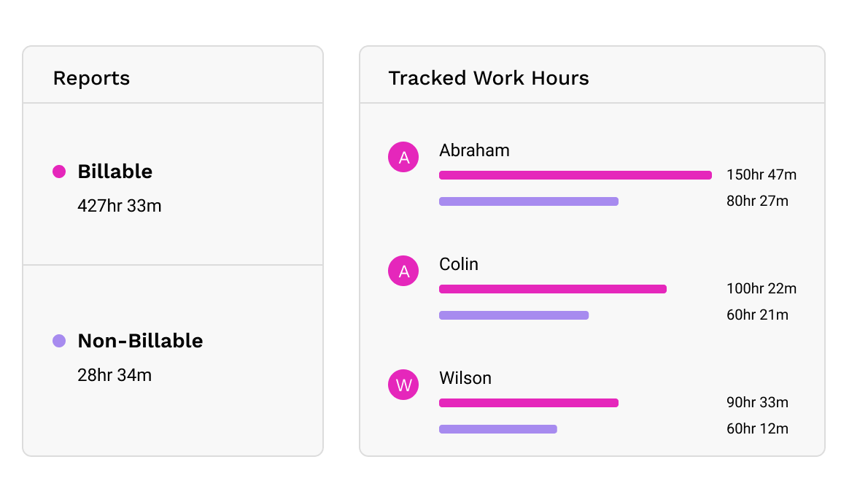Click Colin's purple non-billable bar
Viewport: 868px width, 489px height.
pyautogui.click(x=514, y=315)
